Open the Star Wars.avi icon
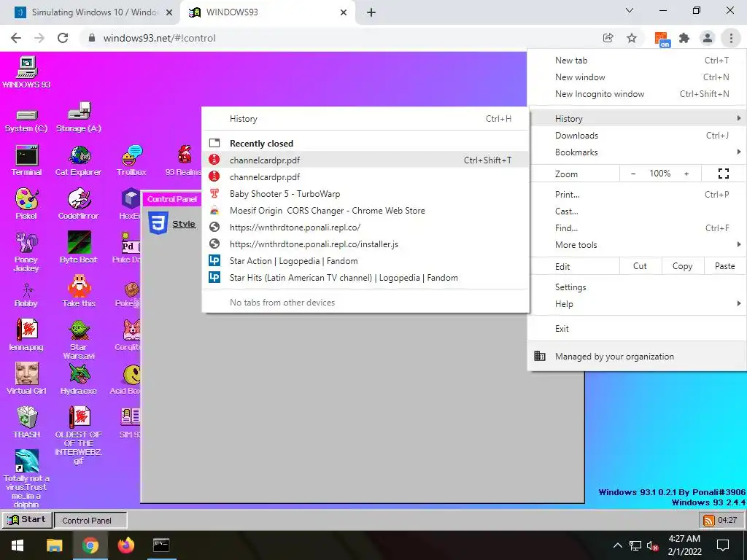 pyautogui.click(x=79, y=340)
